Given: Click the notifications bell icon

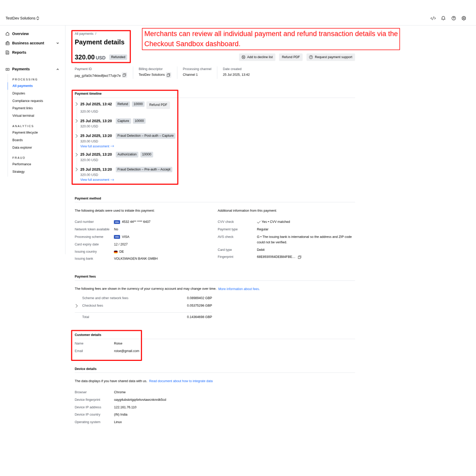Looking at the screenshot, I should (x=443, y=18).
